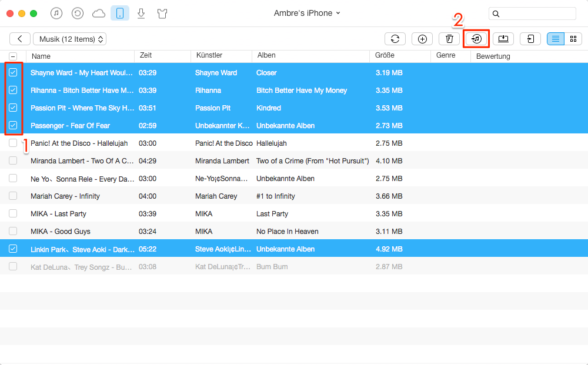This screenshot has height=365, width=588.
Task: Check the MIKA - Good Guys checkbox
Action: 13,231
